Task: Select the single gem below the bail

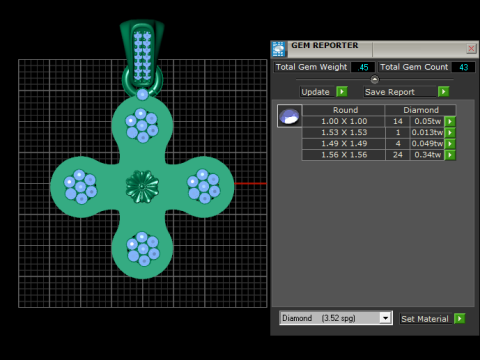Action: click(x=143, y=95)
